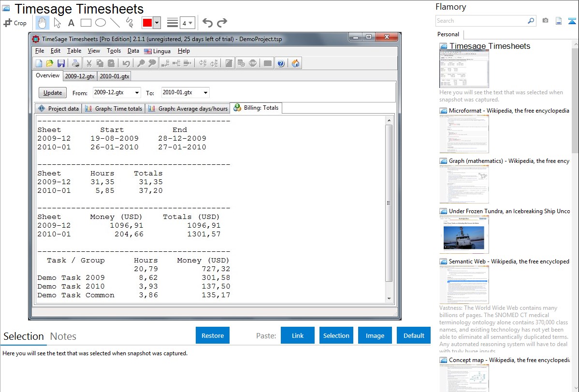This screenshot has width=579, height=392.
Task: Open the View menu
Action: pos(94,51)
